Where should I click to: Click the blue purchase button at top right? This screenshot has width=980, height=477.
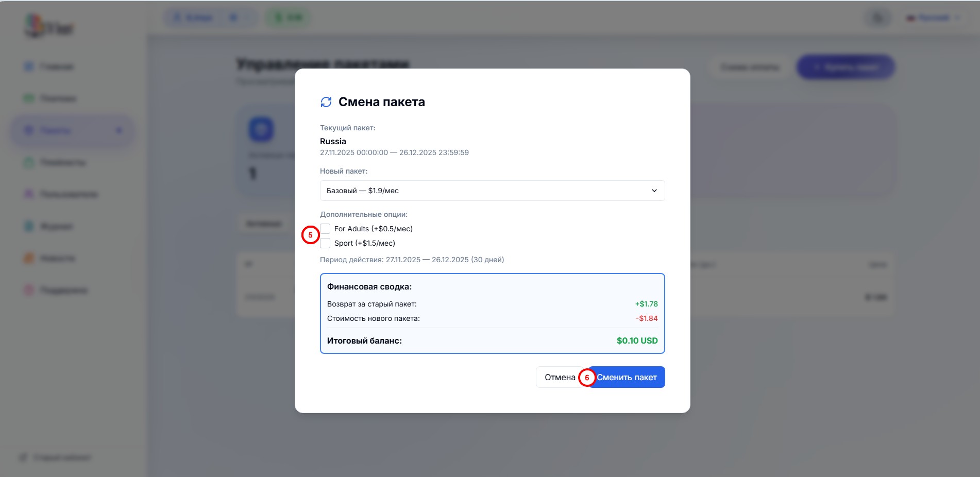(846, 67)
